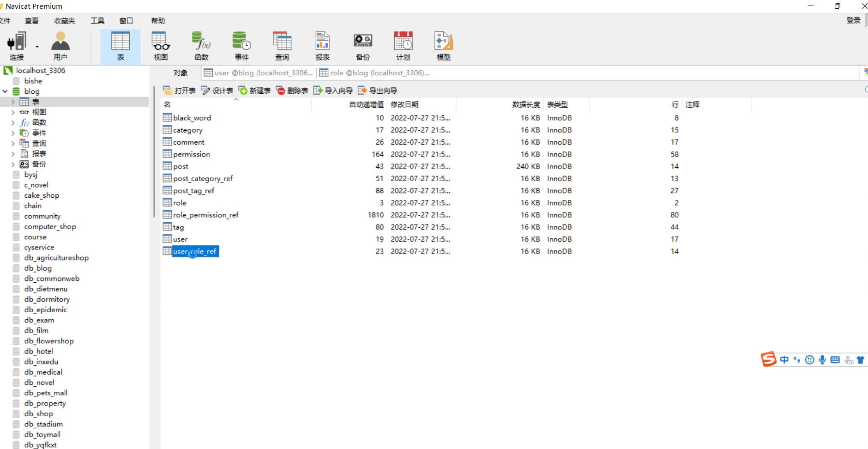
Task: Select the Model (模型) toolbar icon
Action: [x=444, y=46]
